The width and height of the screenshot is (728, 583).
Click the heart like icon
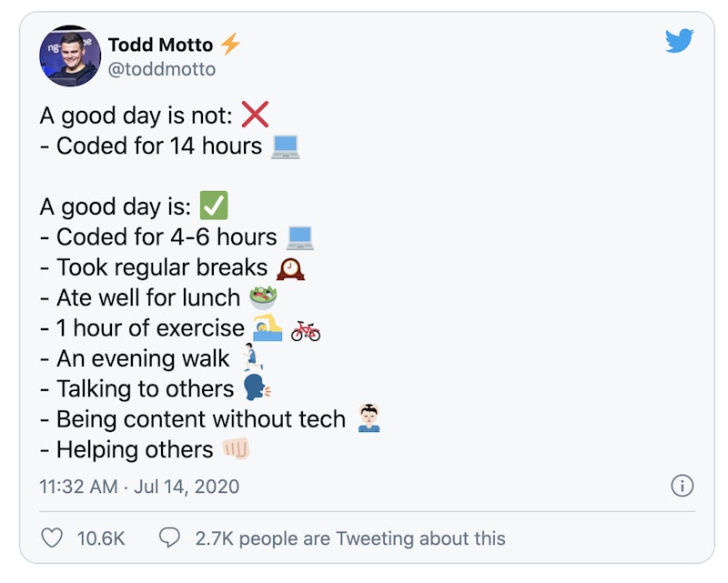pos(53,538)
